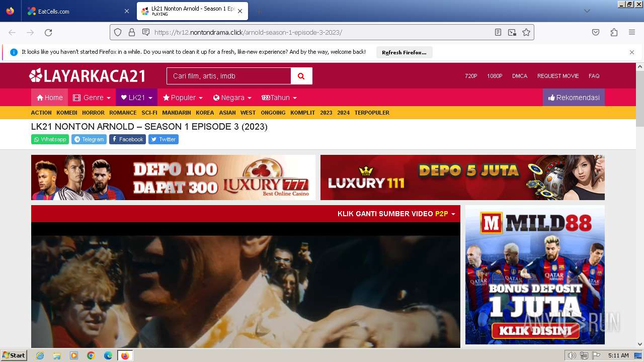Select the Lk21 Nonton Arnold tab

[x=192, y=11]
